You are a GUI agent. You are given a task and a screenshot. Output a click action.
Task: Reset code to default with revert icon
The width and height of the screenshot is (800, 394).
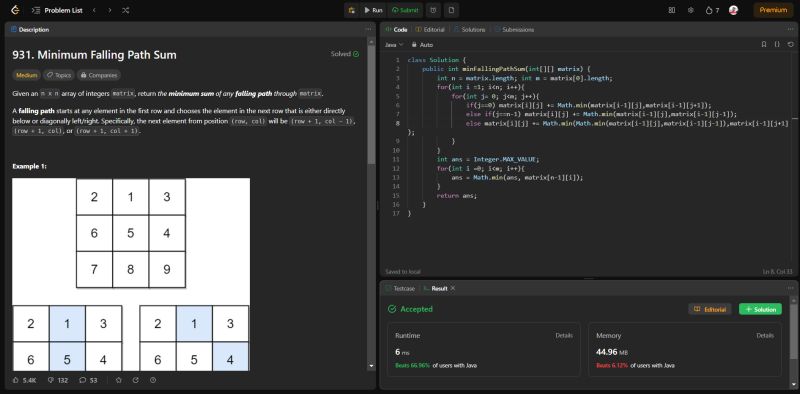coord(791,44)
